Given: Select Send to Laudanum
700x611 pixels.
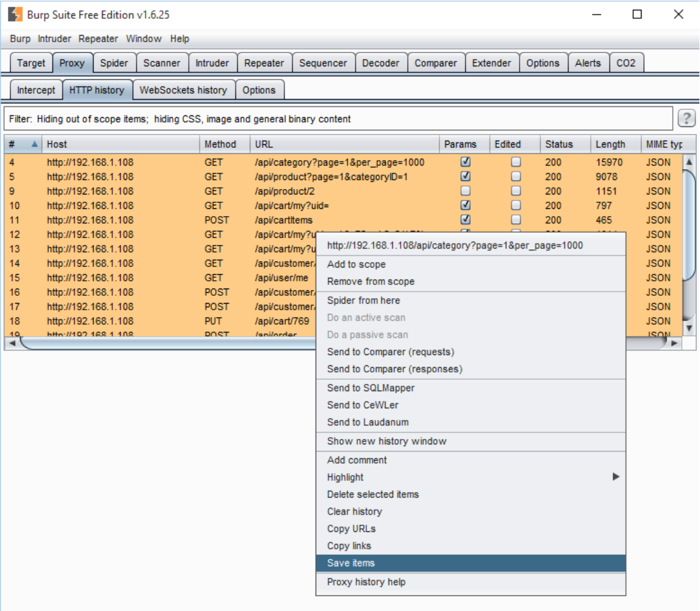Looking at the screenshot, I should tap(471, 422).
